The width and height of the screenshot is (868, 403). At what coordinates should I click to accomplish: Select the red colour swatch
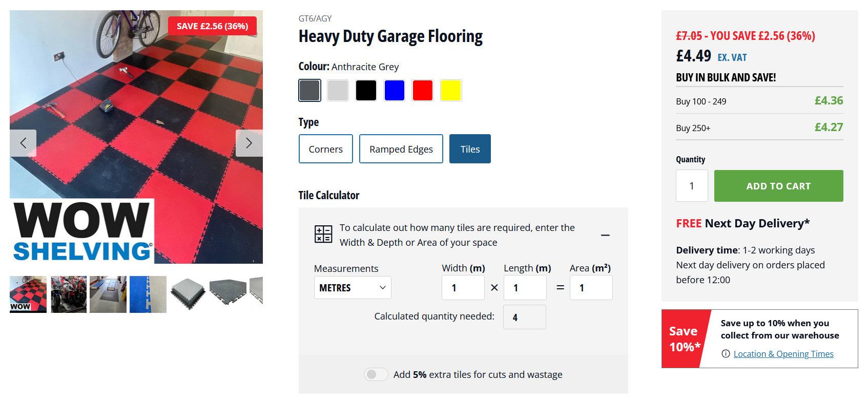coord(422,90)
